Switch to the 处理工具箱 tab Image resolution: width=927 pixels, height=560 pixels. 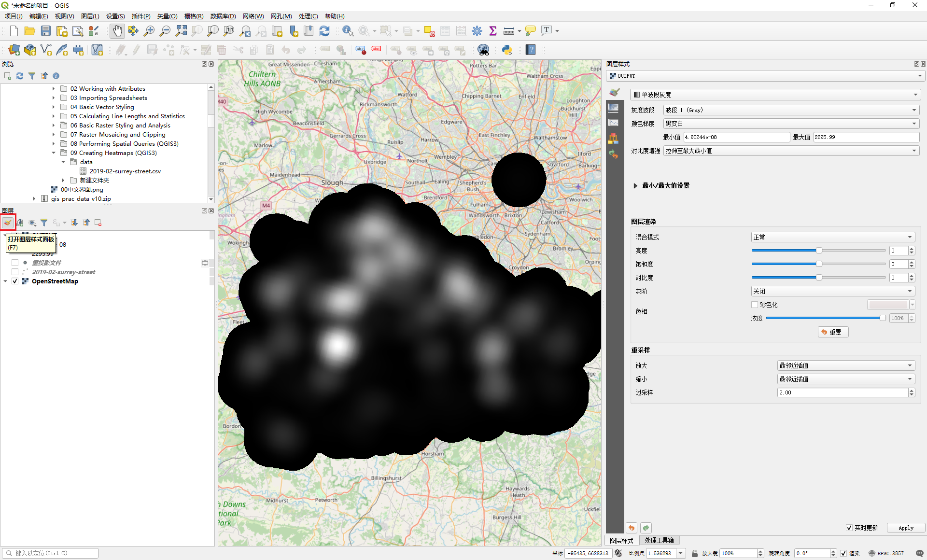click(x=659, y=540)
